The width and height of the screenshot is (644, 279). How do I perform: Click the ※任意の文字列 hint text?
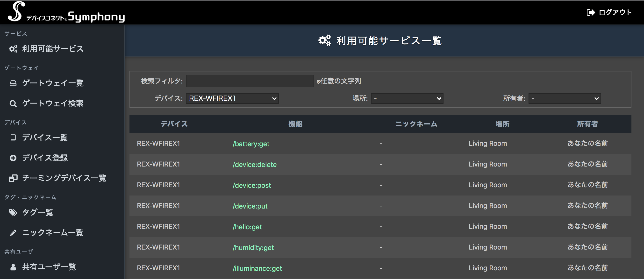(x=339, y=81)
